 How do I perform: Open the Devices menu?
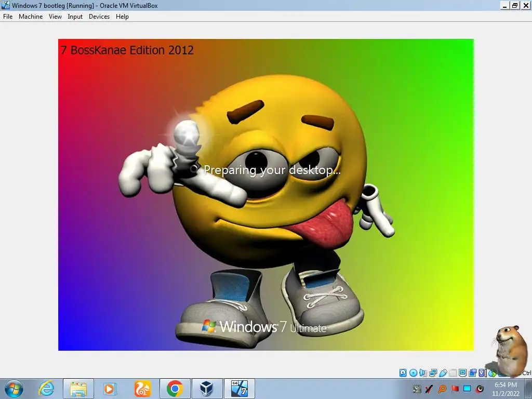point(99,16)
